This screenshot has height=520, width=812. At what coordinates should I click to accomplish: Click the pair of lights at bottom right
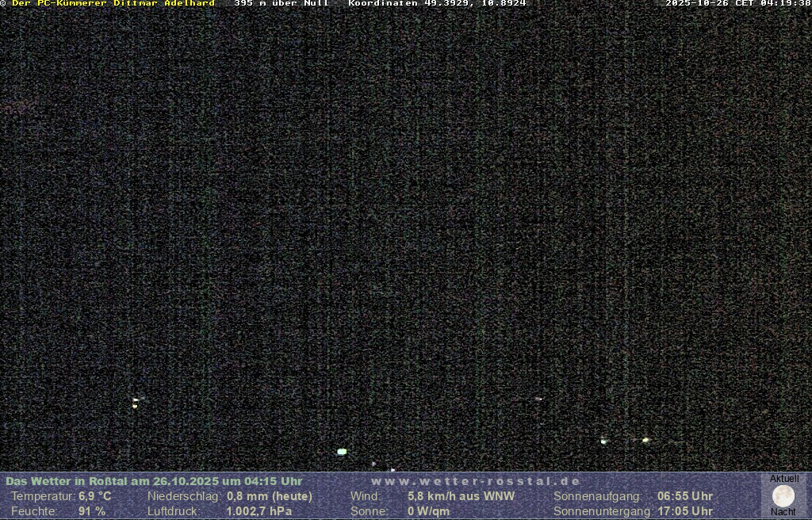625,440
